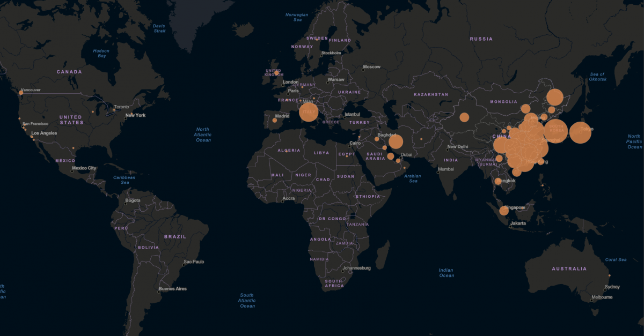Image resolution: width=644 pixels, height=336 pixels.
Task: Select the big outbreak circle at Tokyo
Action: (580, 133)
